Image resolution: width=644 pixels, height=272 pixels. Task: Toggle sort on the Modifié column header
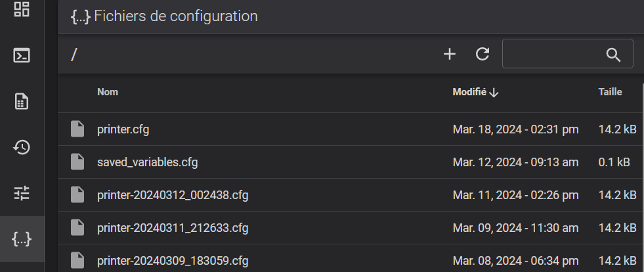(x=469, y=92)
